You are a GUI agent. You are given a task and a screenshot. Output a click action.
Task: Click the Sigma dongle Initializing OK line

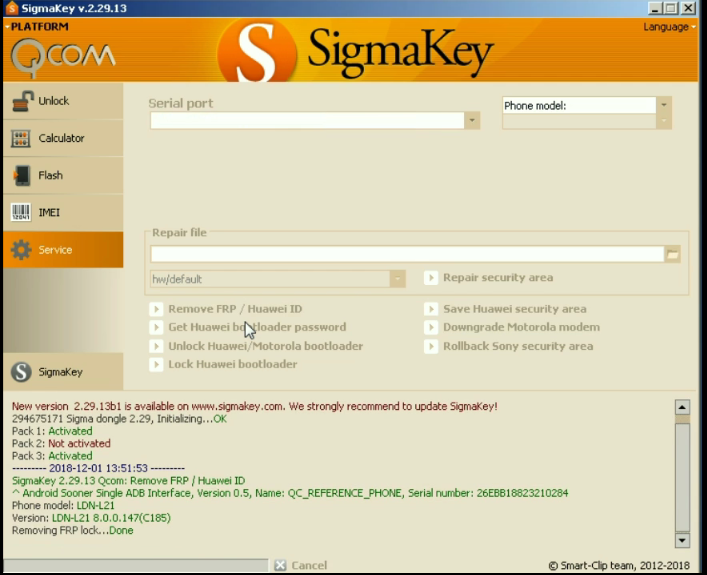[x=119, y=419]
